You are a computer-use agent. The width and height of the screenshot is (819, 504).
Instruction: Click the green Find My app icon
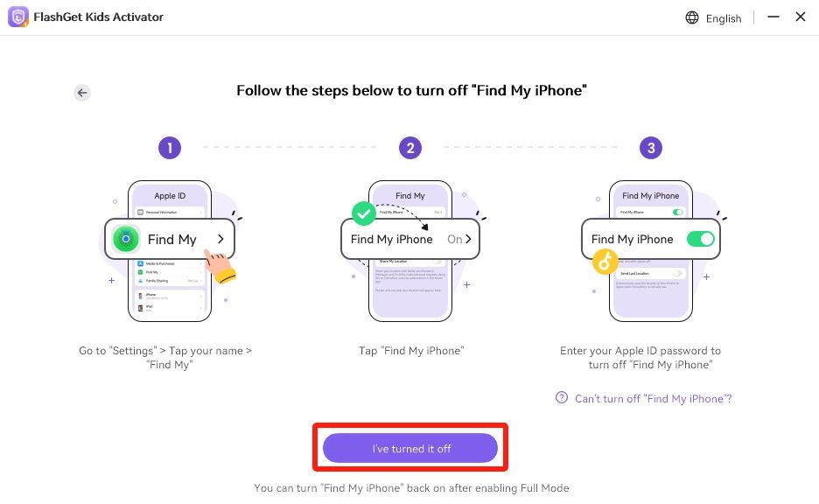pos(127,239)
